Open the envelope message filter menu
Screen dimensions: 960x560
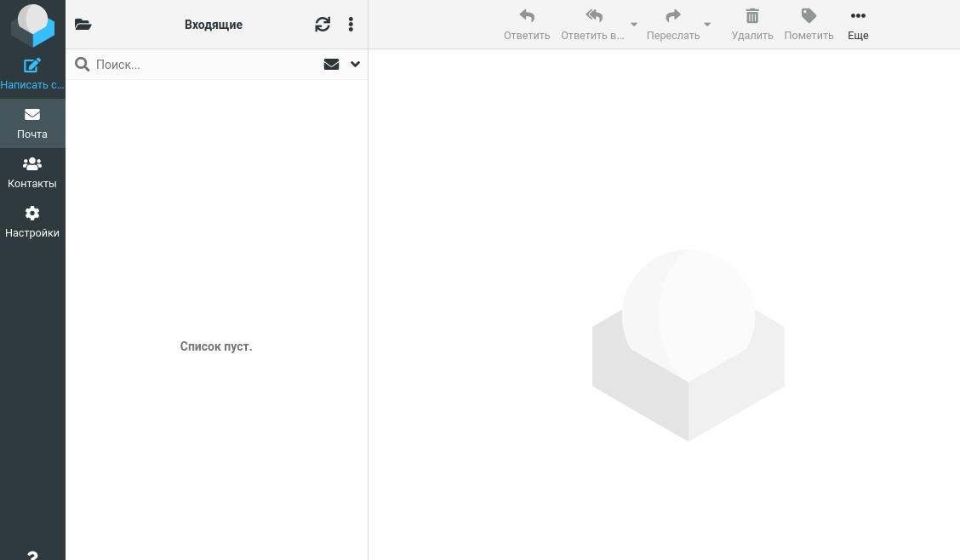332,64
